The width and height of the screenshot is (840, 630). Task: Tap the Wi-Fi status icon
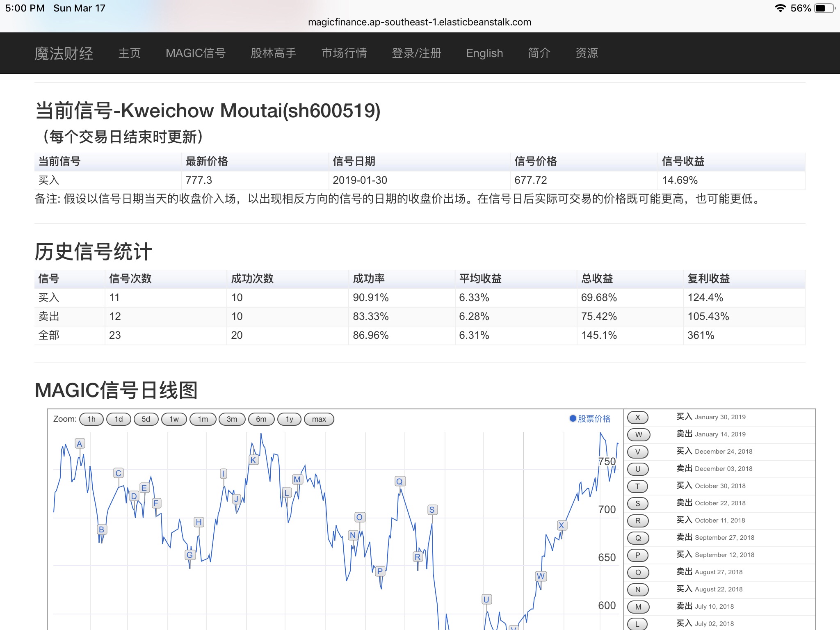(780, 8)
